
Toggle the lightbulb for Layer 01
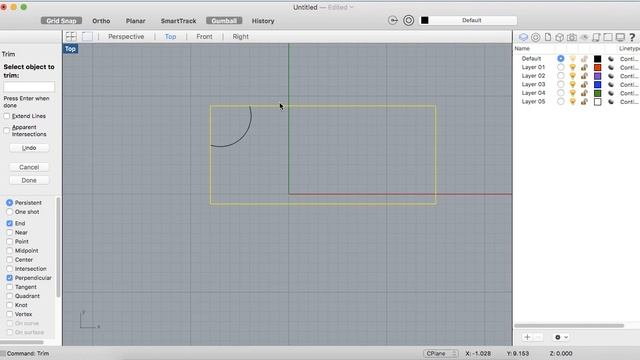[573, 67]
